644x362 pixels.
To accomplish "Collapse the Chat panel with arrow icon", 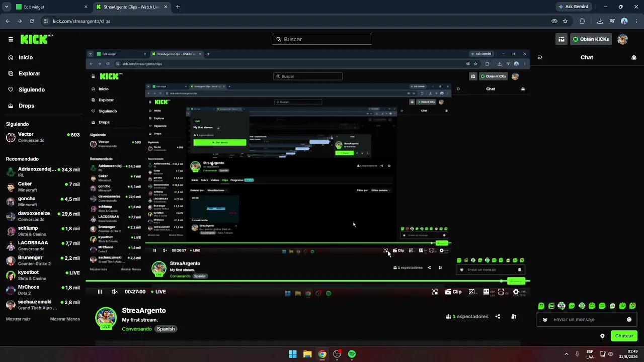I will (x=540, y=57).
